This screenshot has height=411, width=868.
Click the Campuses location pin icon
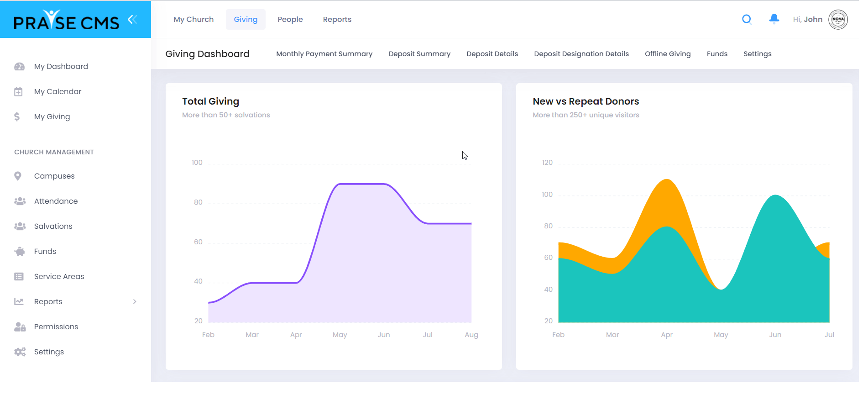point(18,176)
